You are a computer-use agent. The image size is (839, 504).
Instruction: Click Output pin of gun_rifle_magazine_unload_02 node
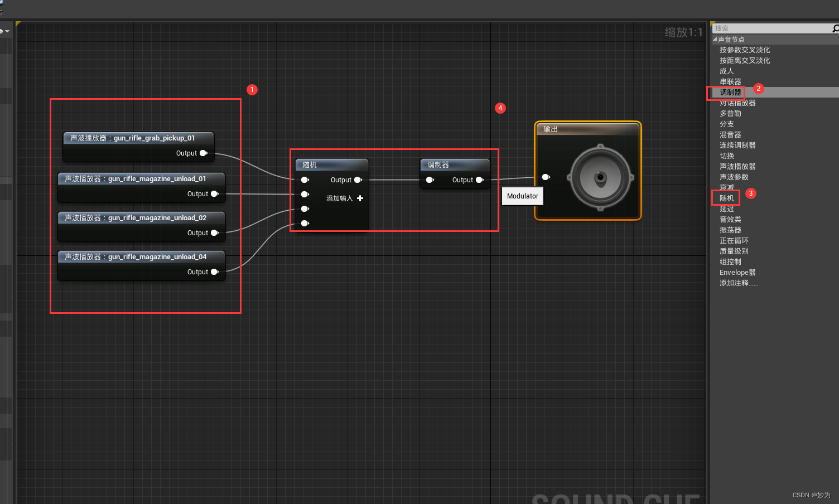pos(215,233)
